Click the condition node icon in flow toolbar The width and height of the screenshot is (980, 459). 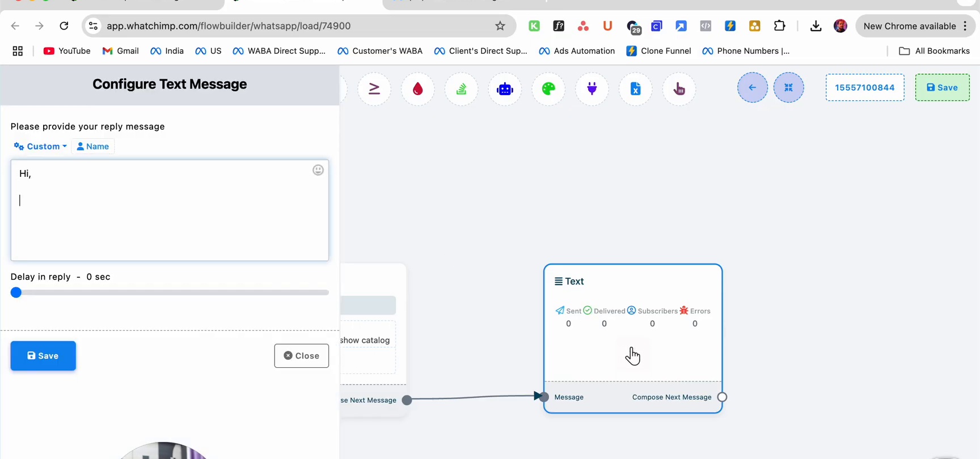374,89
